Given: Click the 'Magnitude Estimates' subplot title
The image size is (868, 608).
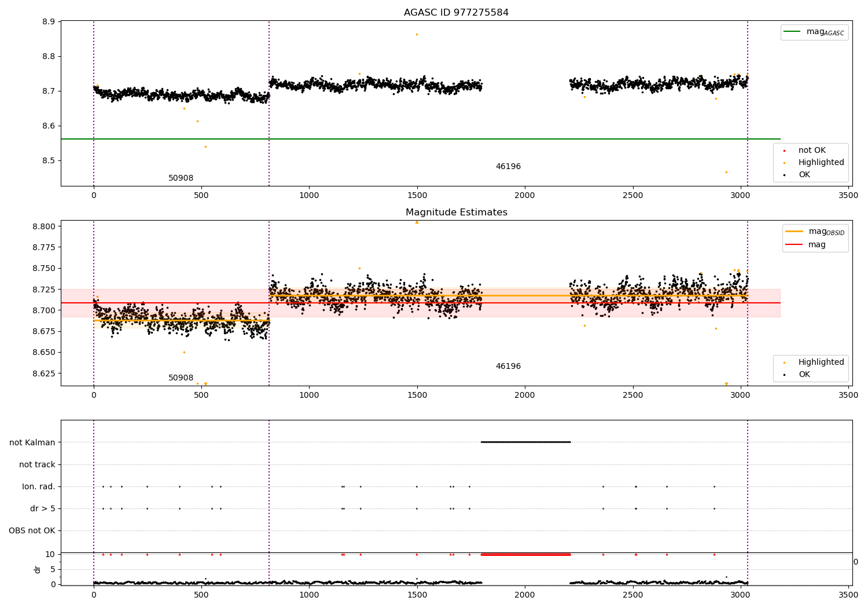Looking at the screenshot, I should tap(456, 213).
